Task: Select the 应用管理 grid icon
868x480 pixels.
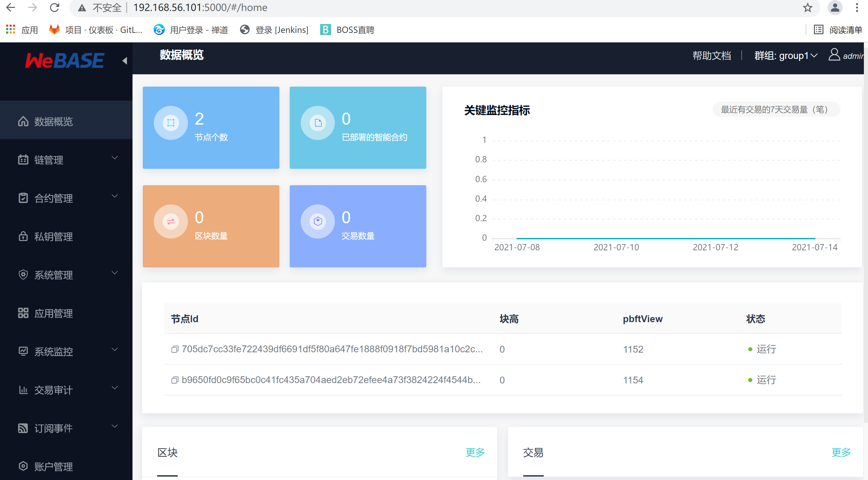Action: pyautogui.click(x=23, y=313)
